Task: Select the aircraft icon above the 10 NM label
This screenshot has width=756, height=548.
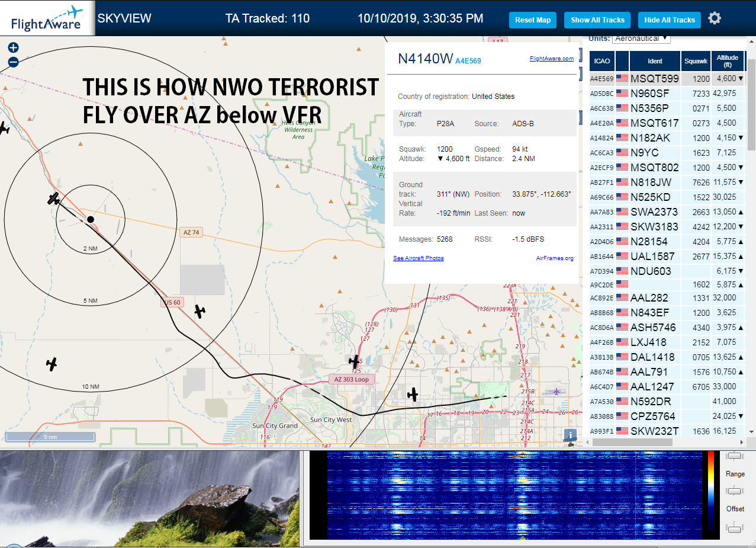Action: coord(52,364)
